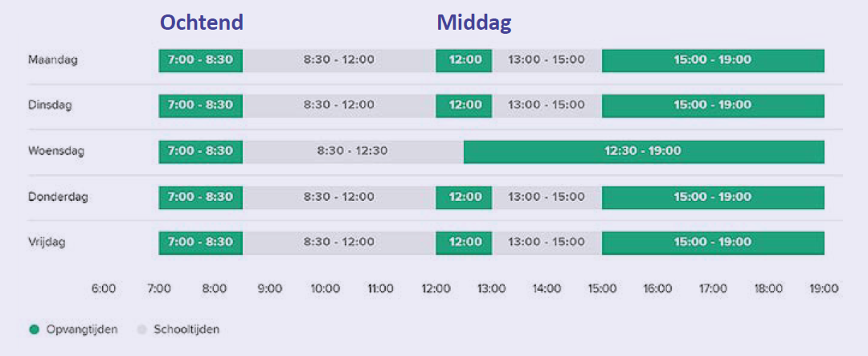Click Dinsdag's 15:00 - 19:00 care block
Viewport: 868px width, 356px height.
(713, 105)
